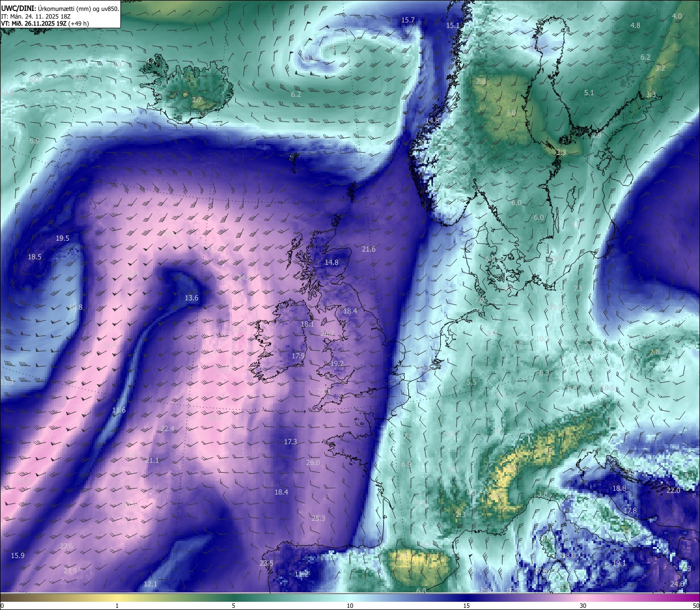Click the 18.8 value over the Adriatic
The width and height of the screenshot is (700, 610).
pyautogui.click(x=619, y=489)
